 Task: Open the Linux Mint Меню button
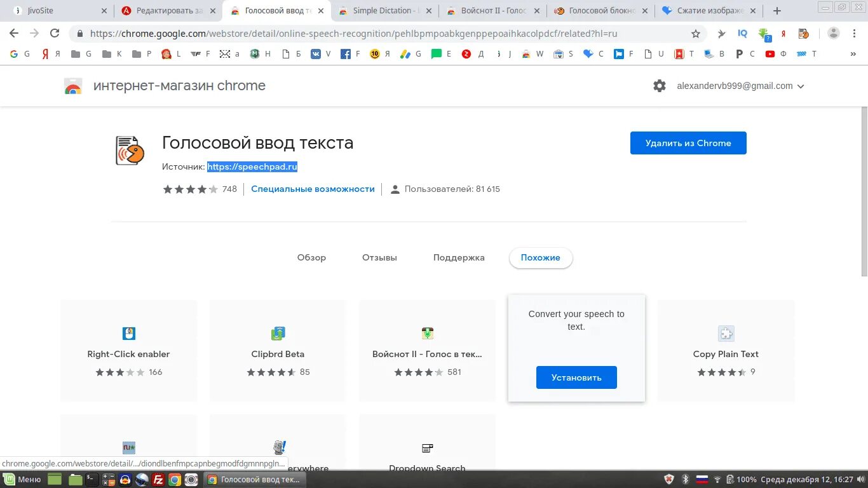tap(22, 480)
